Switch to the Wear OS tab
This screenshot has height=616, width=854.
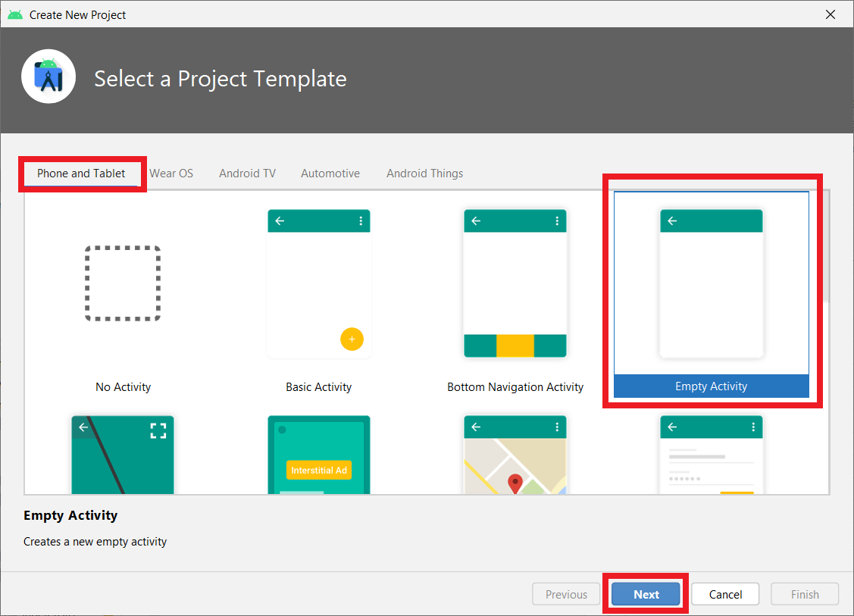pyautogui.click(x=171, y=174)
